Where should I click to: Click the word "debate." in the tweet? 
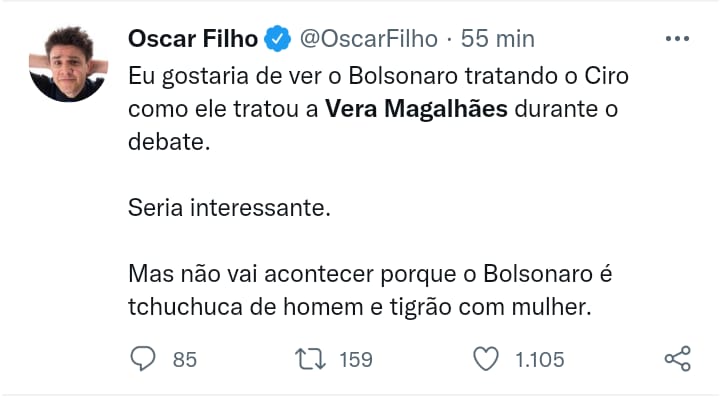[170, 141]
